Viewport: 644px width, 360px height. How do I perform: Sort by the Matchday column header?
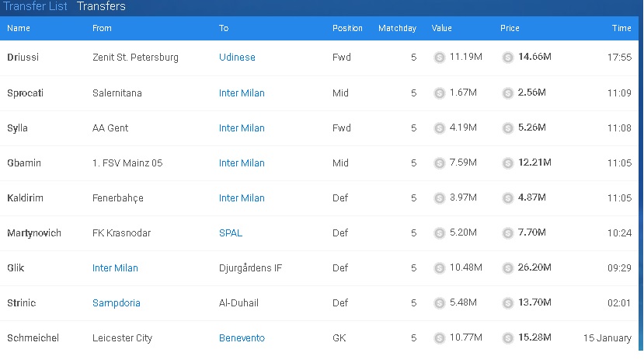point(397,28)
